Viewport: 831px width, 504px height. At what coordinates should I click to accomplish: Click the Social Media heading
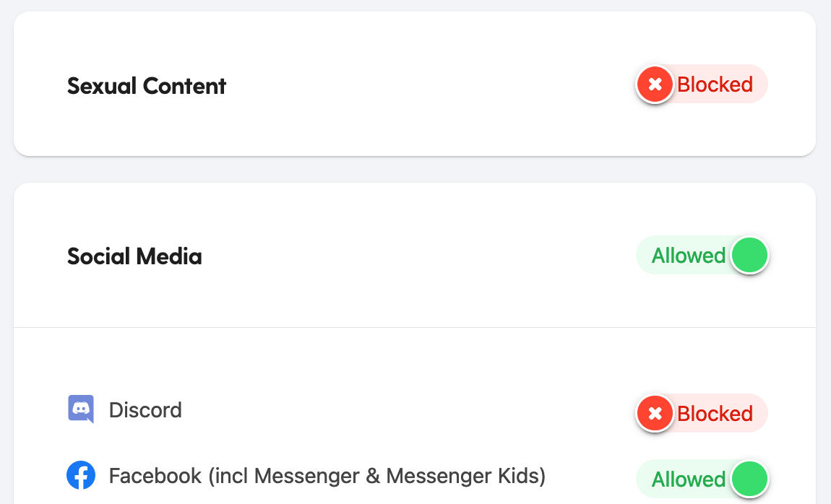pyautogui.click(x=134, y=256)
